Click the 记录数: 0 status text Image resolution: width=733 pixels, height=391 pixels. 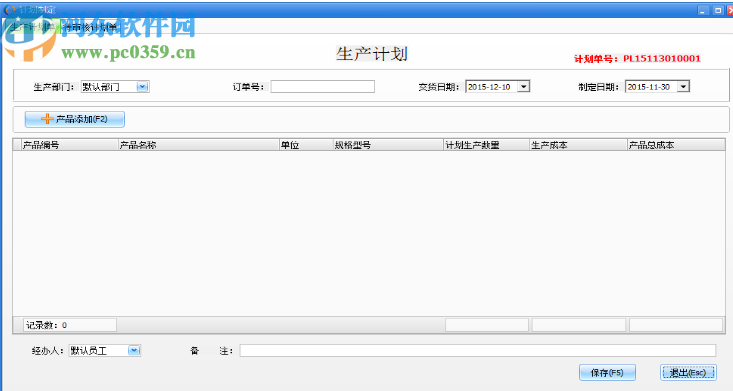pyautogui.click(x=46, y=325)
